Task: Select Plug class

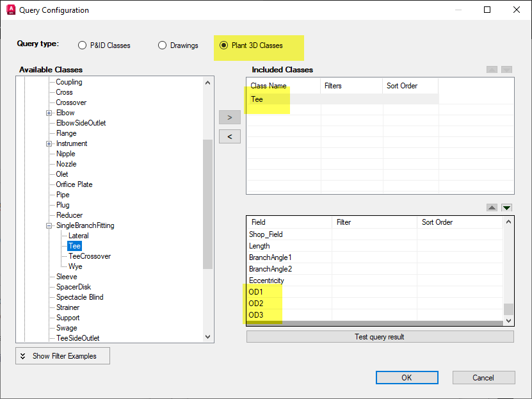Action: tap(63, 205)
